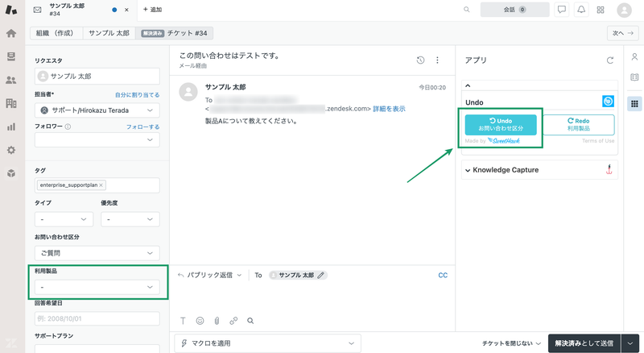Image resolution: width=644 pixels, height=353 pixels.
Task: Open the 利用製品 dropdown
Action: point(97,287)
